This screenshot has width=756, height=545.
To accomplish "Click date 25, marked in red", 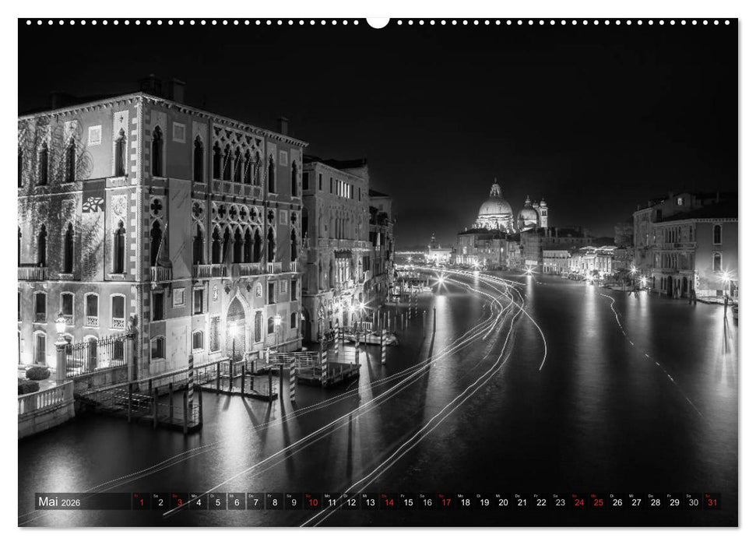I will click(598, 502).
